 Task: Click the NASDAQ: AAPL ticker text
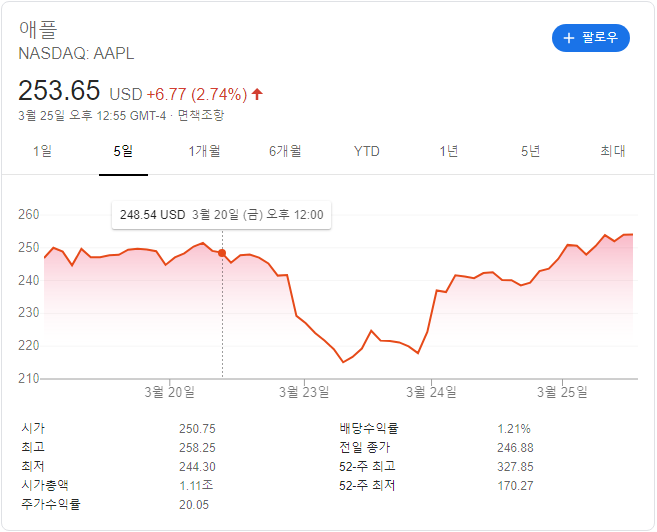[76, 54]
